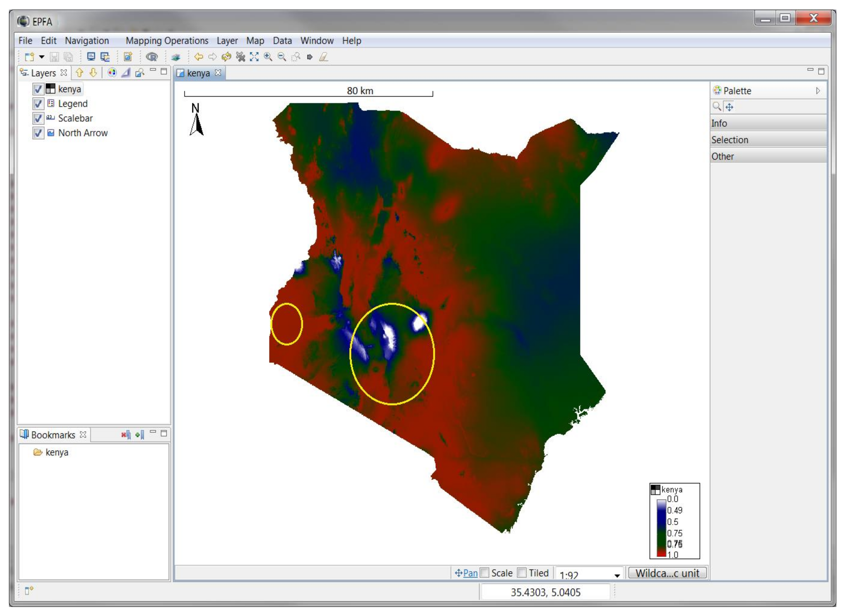
Task: Expand the Palette panel side arrow
Action: (818, 91)
